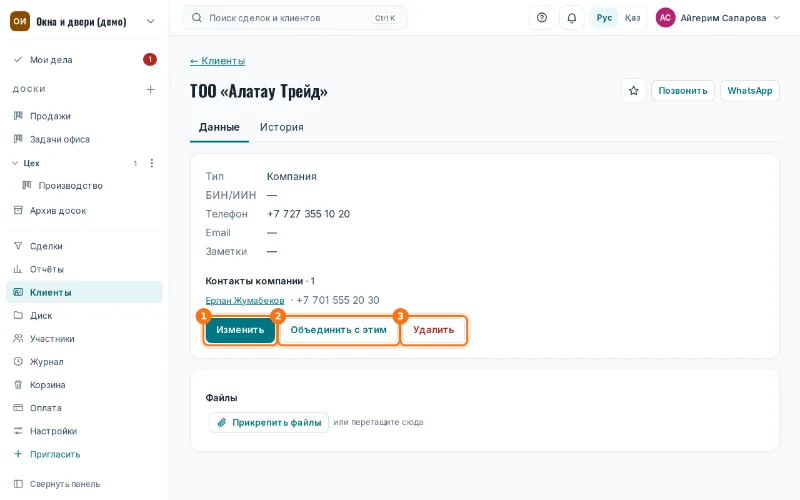Click the Изменить button

(x=240, y=330)
